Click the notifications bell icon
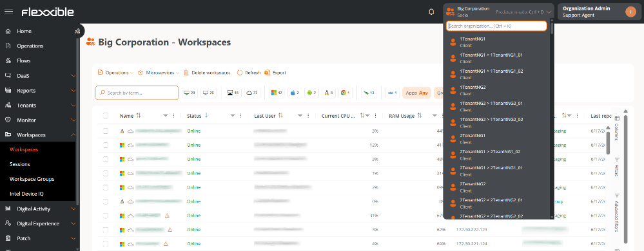This screenshot has width=644, height=251. (x=431, y=12)
